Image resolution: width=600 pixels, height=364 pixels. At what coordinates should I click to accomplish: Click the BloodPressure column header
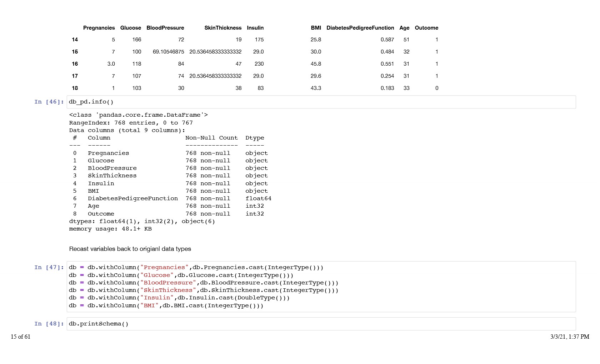click(x=165, y=28)
